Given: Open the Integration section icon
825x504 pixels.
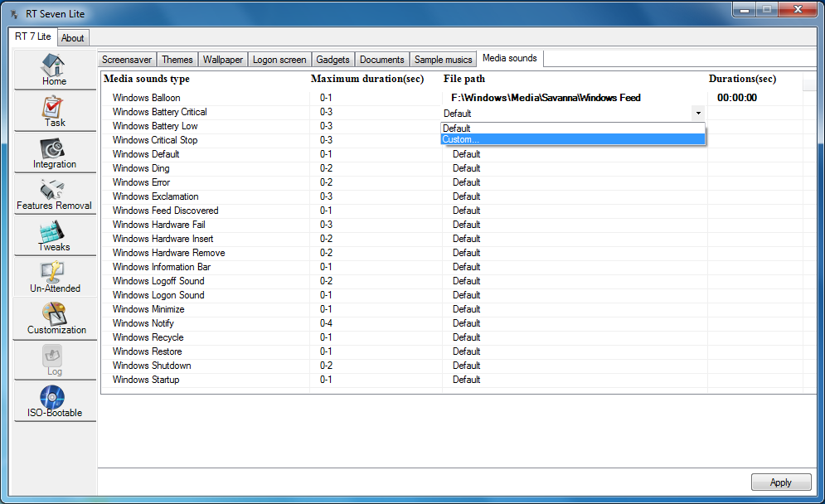Looking at the screenshot, I should click(55, 153).
